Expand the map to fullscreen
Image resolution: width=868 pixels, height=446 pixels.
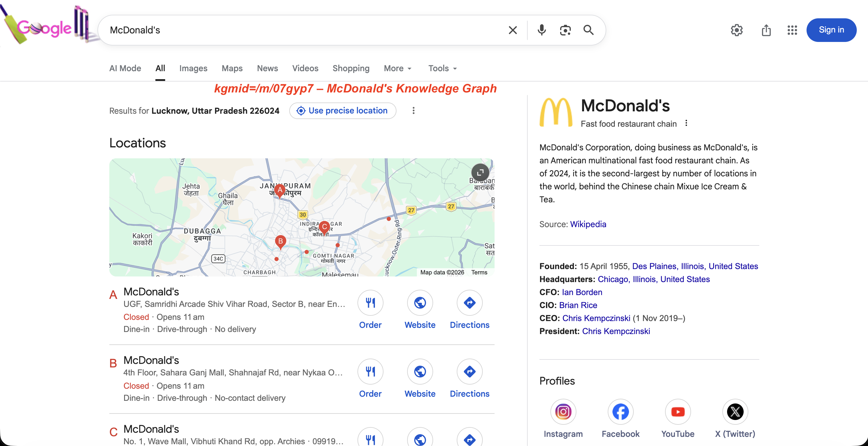coord(480,172)
